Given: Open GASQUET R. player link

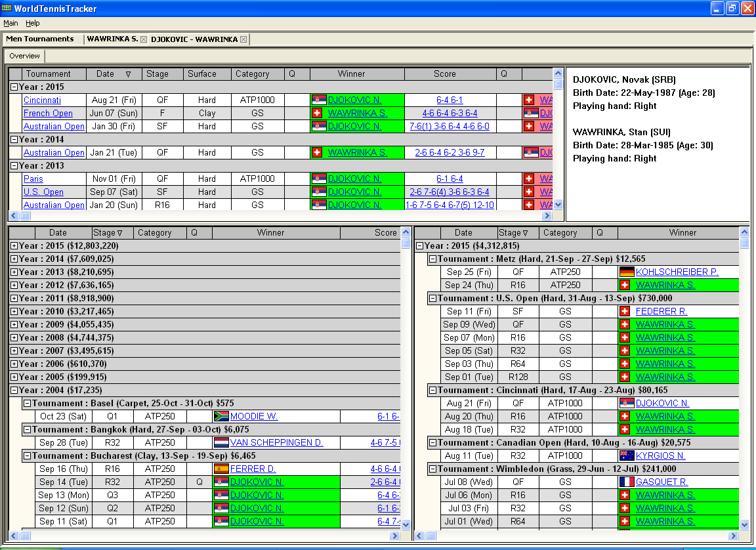Looking at the screenshot, I should point(662,482).
